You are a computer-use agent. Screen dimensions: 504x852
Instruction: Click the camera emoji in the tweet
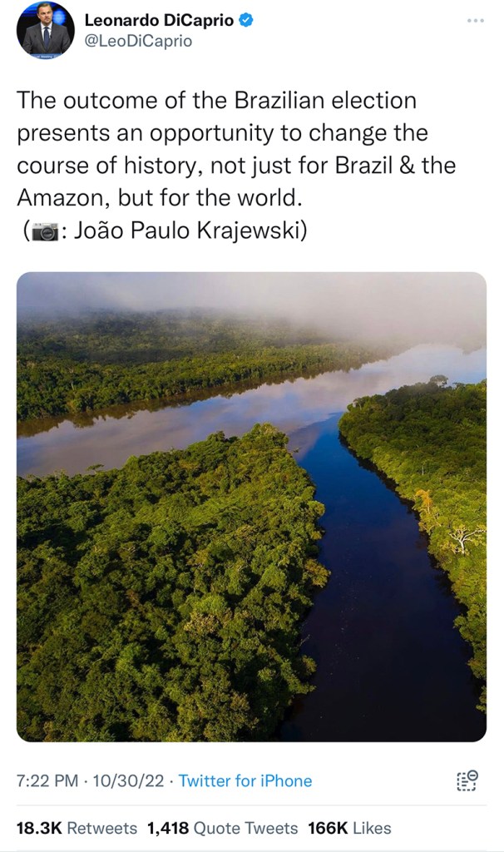pos(45,231)
